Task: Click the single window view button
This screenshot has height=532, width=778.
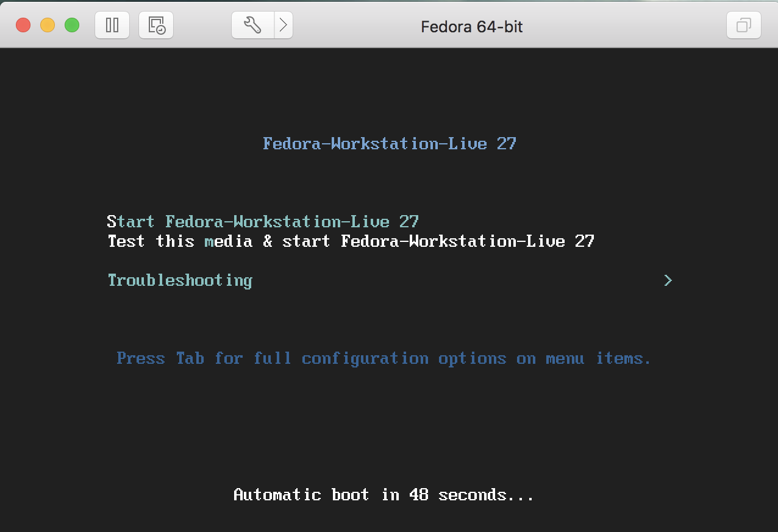Action: pyautogui.click(x=744, y=25)
